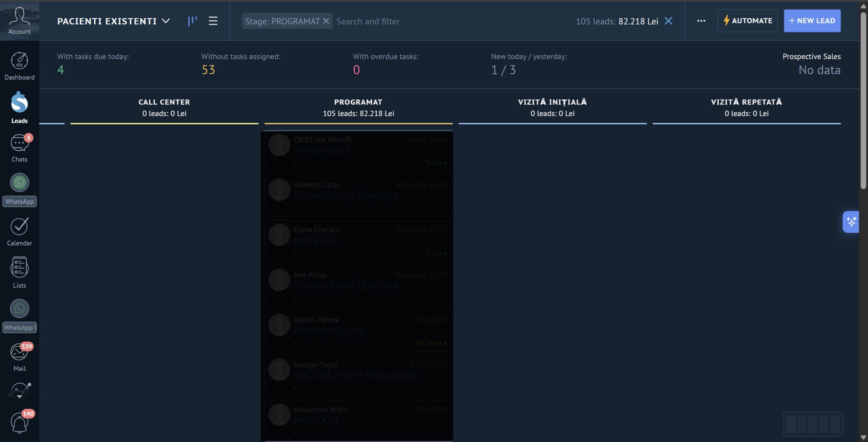Switch to pipeline kanban view
Viewport: 868px width, 442px height.
[192, 21]
